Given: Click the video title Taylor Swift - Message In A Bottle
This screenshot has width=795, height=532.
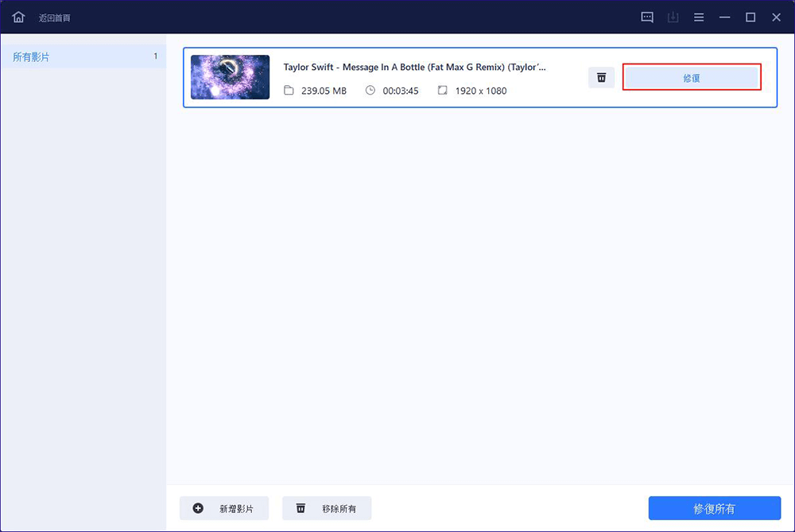Looking at the screenshot, I should point(414,67).
